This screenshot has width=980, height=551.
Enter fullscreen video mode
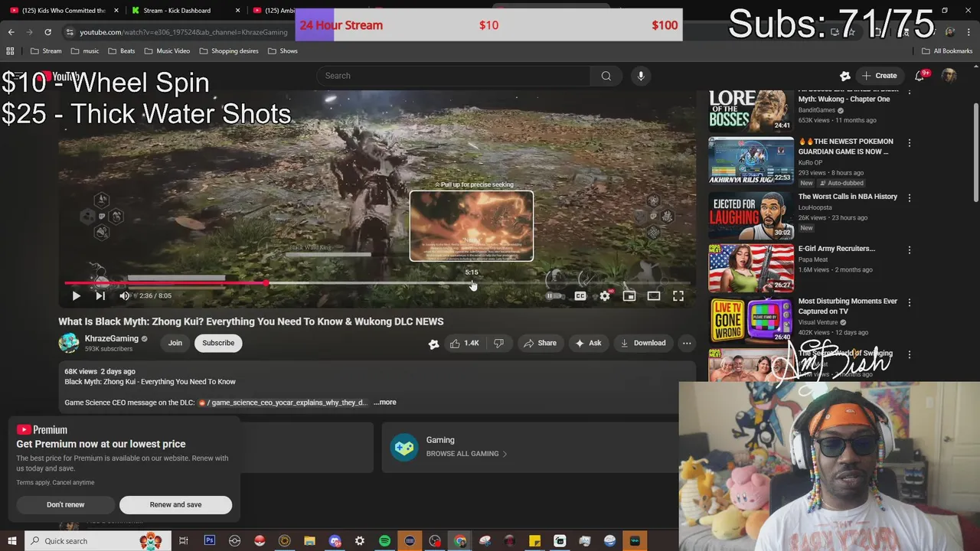pos(678,296)
